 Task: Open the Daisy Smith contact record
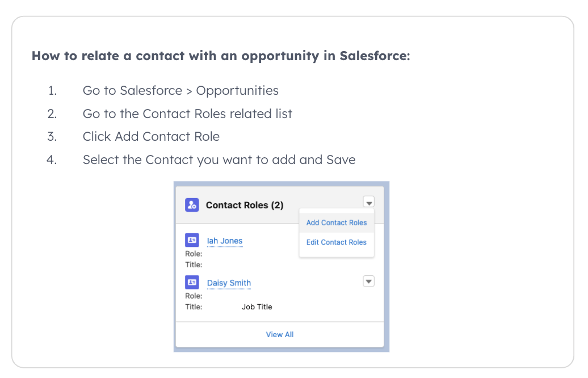229,283
